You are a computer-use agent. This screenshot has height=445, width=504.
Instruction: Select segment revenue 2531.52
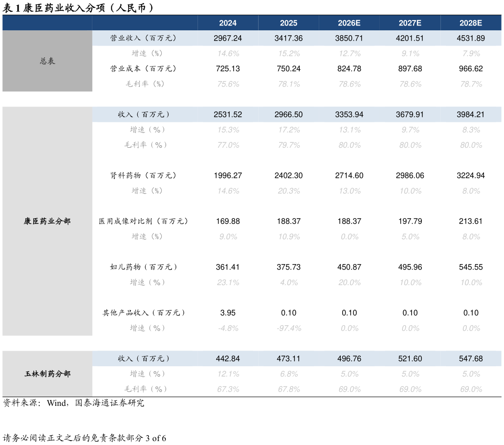[x=228, y=114]
